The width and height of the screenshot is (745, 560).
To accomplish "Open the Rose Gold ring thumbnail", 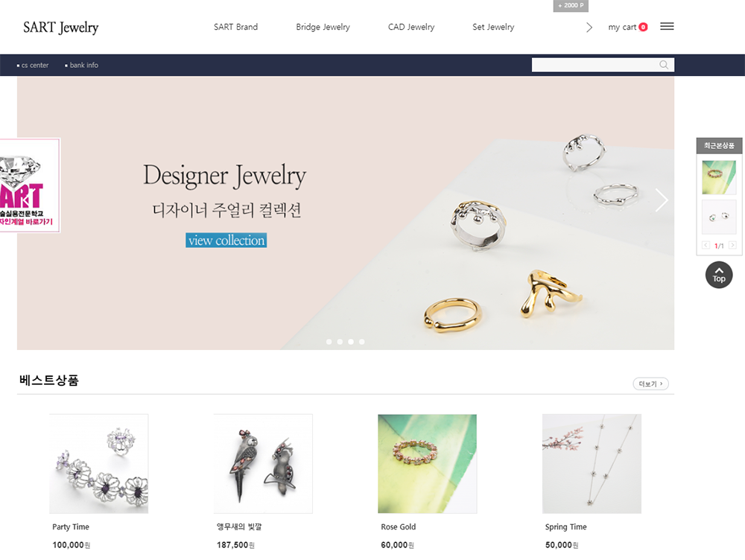I will point(427,464).
